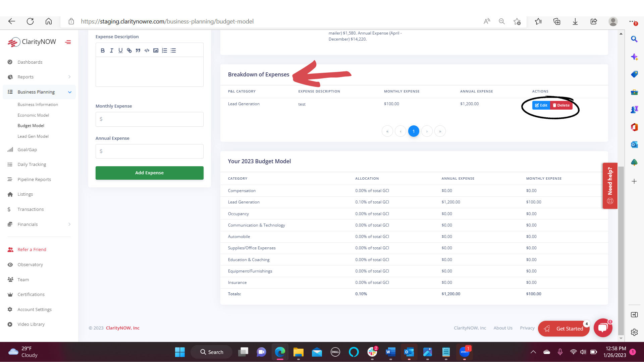Viewport: 644px width, 362px height.
Task: Expand the Financials menu
Action: pyautogui.click(x=39, y=225)
